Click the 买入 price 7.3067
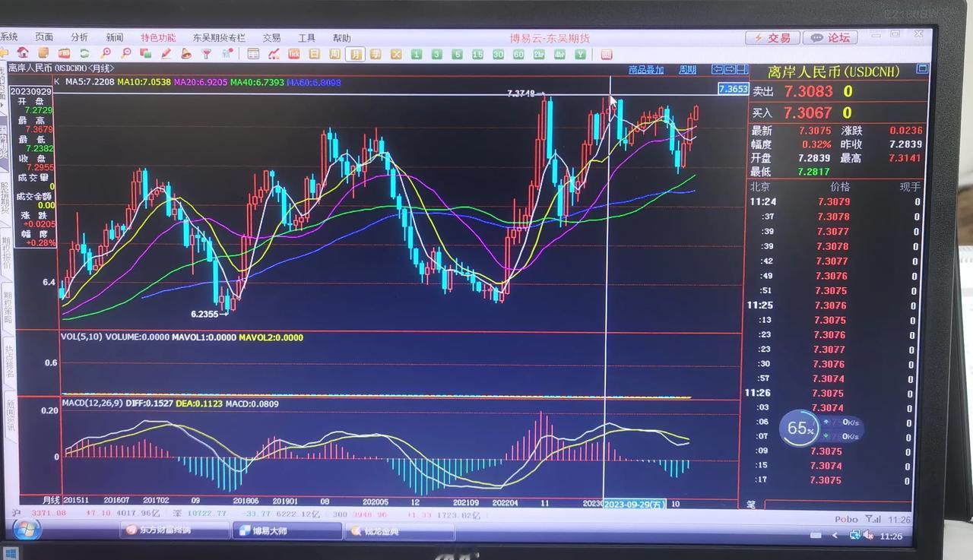This screenshot has width=973, height=560. [808, 112]
